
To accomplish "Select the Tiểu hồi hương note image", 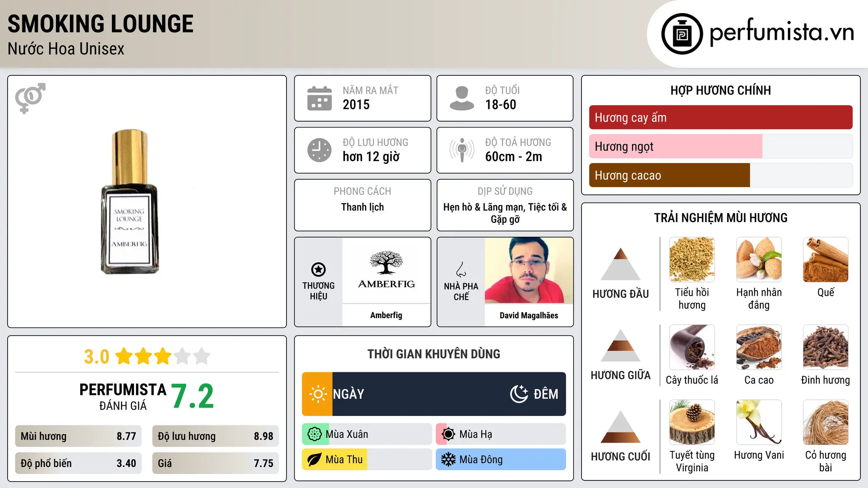I will point(692,260).
